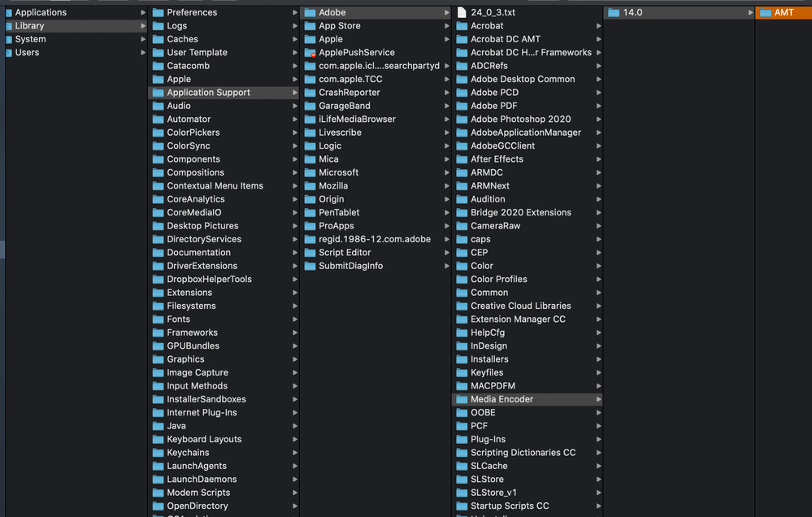Image resolution: width=812 pixels, height=517 pixels.
Task: Select the MACPDFM folder
Action: pyautogui.click(x=528, y=386)
